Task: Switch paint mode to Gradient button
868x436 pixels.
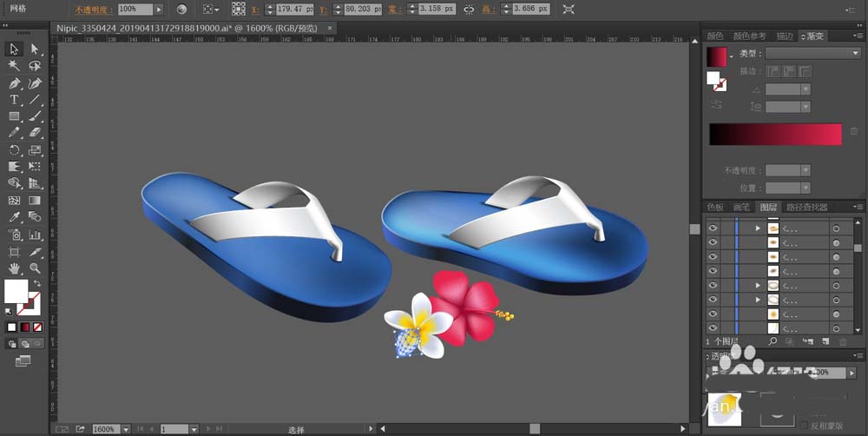Action: 25,327
